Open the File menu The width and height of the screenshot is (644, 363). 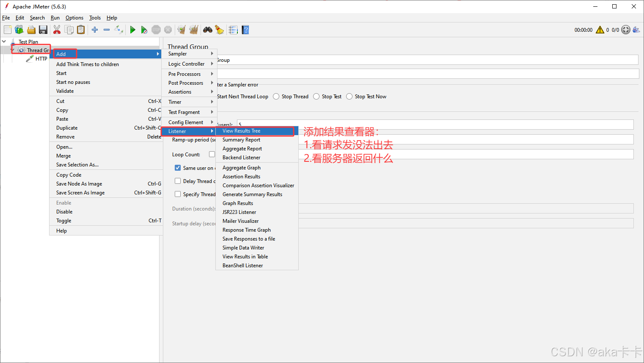(6, 18)
